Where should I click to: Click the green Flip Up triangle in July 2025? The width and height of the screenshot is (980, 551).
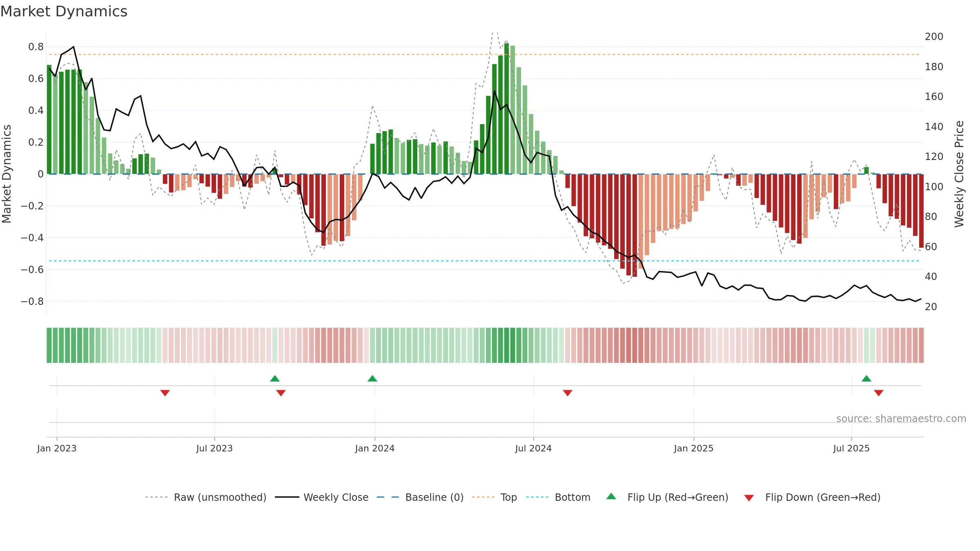click(866, 378)
